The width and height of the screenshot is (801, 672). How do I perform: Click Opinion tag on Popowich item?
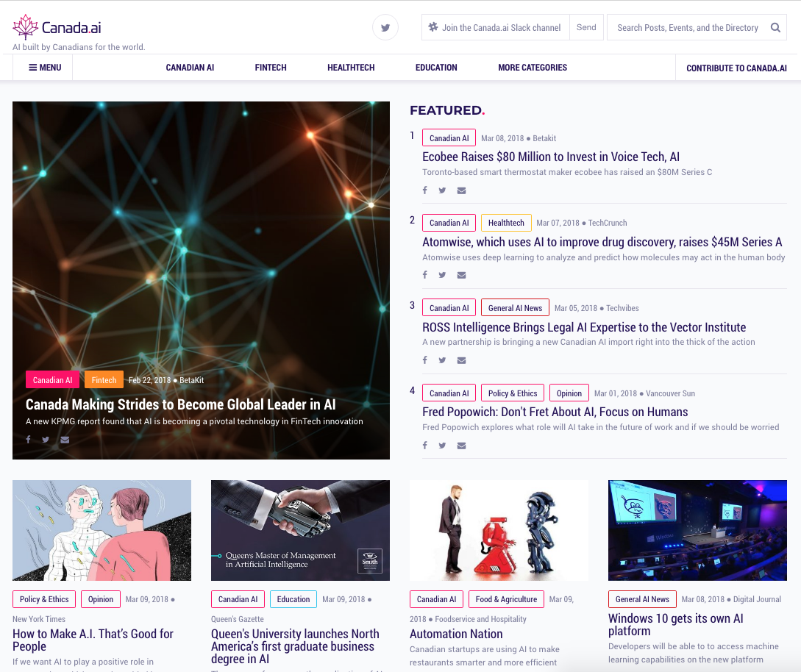pos(569,393)
